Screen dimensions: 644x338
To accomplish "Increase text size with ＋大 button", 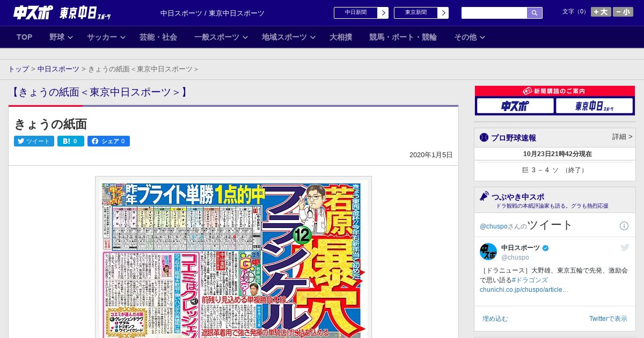I will click(601, 12).
